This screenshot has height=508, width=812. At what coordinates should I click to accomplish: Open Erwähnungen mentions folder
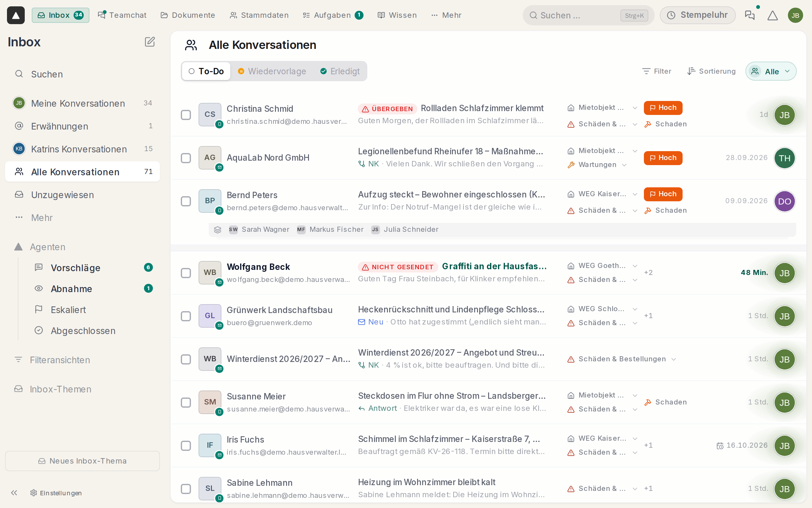(x=82, y=126)
